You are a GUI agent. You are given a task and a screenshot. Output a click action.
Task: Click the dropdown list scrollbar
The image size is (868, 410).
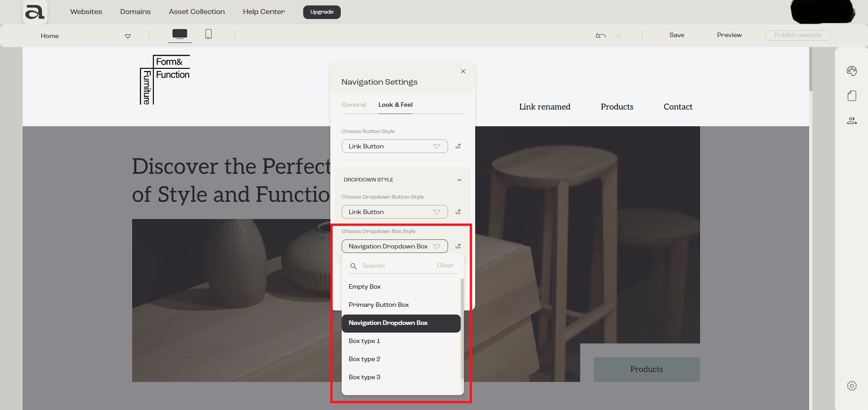click(462, 329)
